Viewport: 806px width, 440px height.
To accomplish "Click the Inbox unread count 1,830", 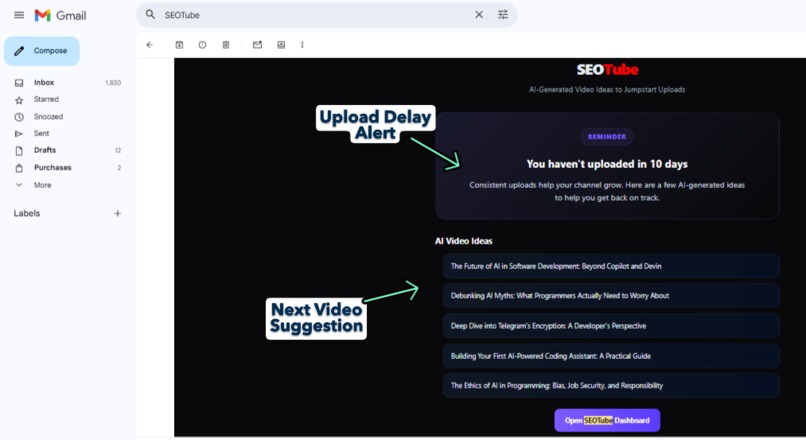I will (113, 83).
